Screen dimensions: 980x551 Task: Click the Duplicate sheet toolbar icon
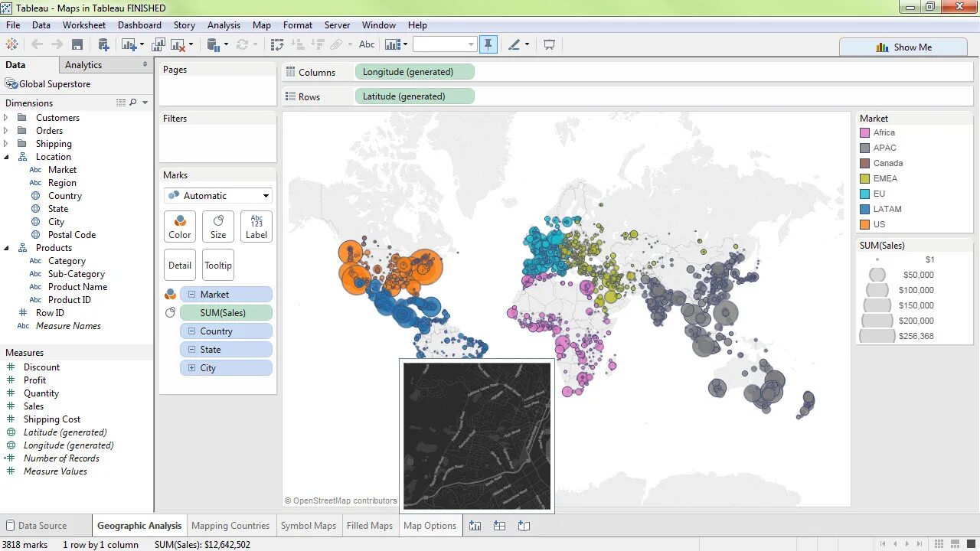pos(158,44)
